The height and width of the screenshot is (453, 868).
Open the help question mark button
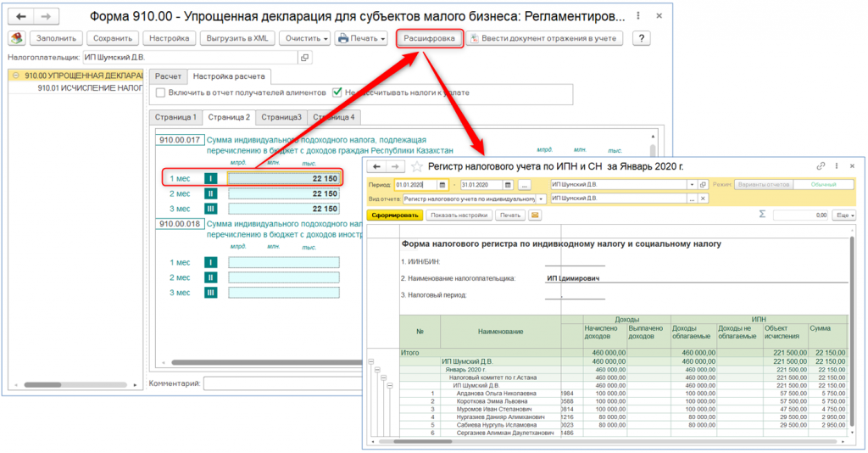click(x=641, y=38)
